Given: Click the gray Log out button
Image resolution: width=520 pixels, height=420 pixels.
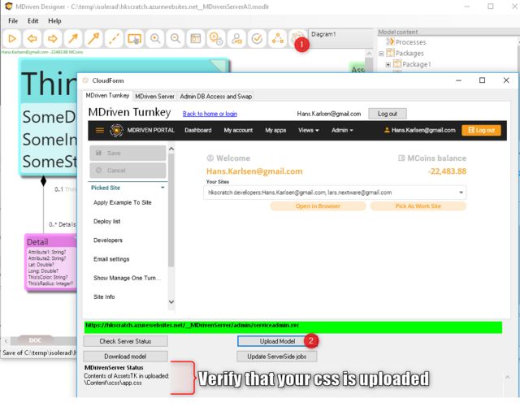Looking at the screenshot, I should pos(388,114).
